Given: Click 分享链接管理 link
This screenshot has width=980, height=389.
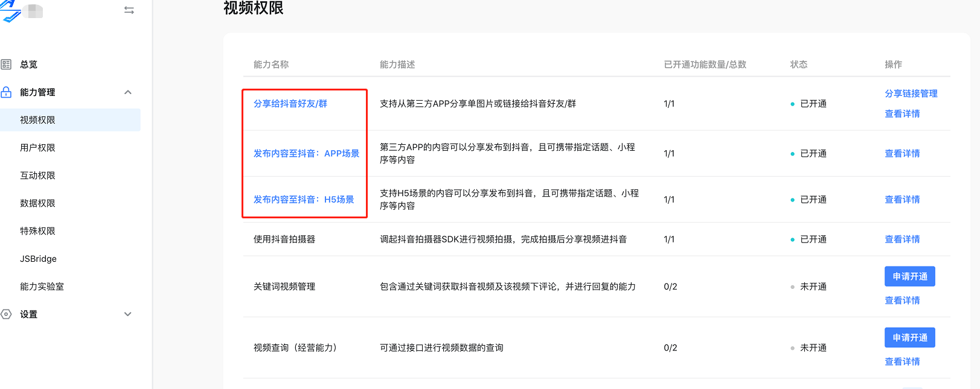Looking at the screenshot, I should click(911, 93).
